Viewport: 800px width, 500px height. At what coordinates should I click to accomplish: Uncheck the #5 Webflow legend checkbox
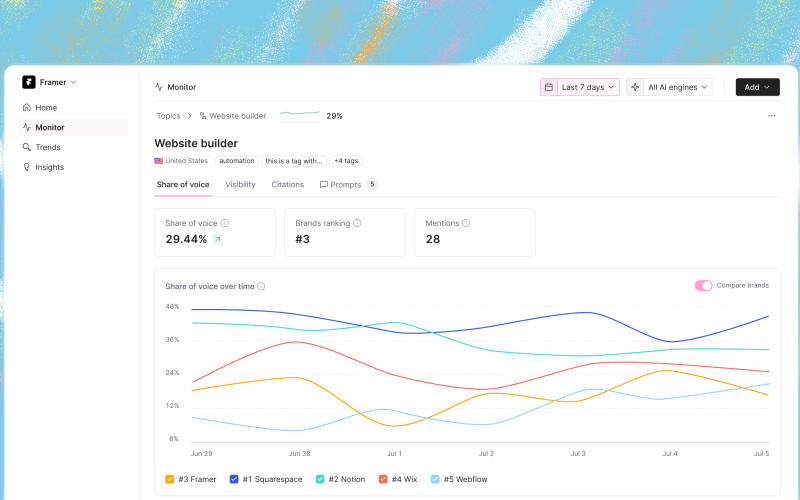point(435,479)
